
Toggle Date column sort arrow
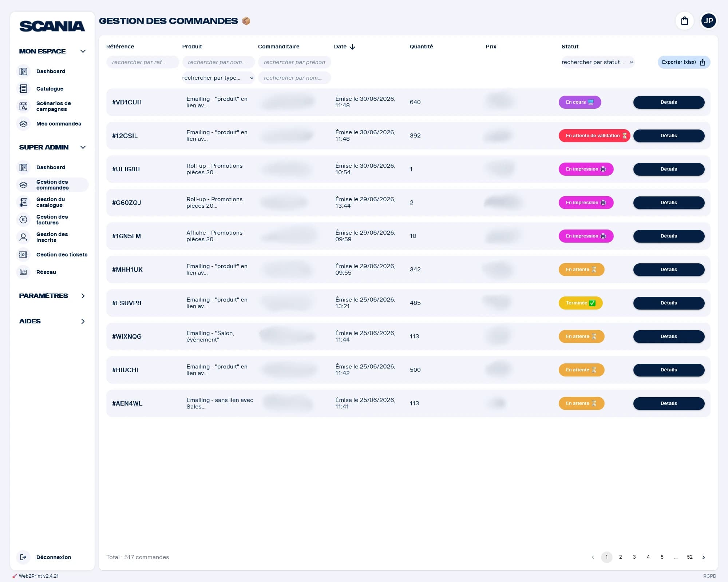[352, 47]
